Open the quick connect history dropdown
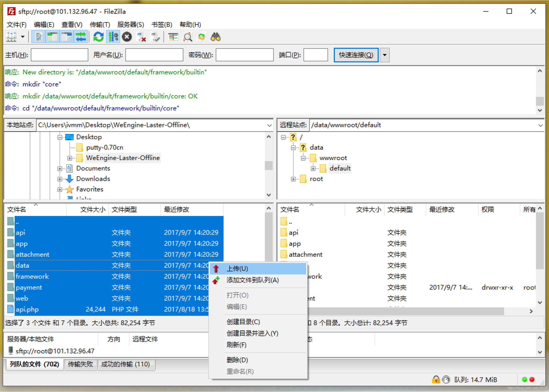Image resolution: width=549 pixels, height=392 pixels. pyautogui.click(x=385, y=55)
